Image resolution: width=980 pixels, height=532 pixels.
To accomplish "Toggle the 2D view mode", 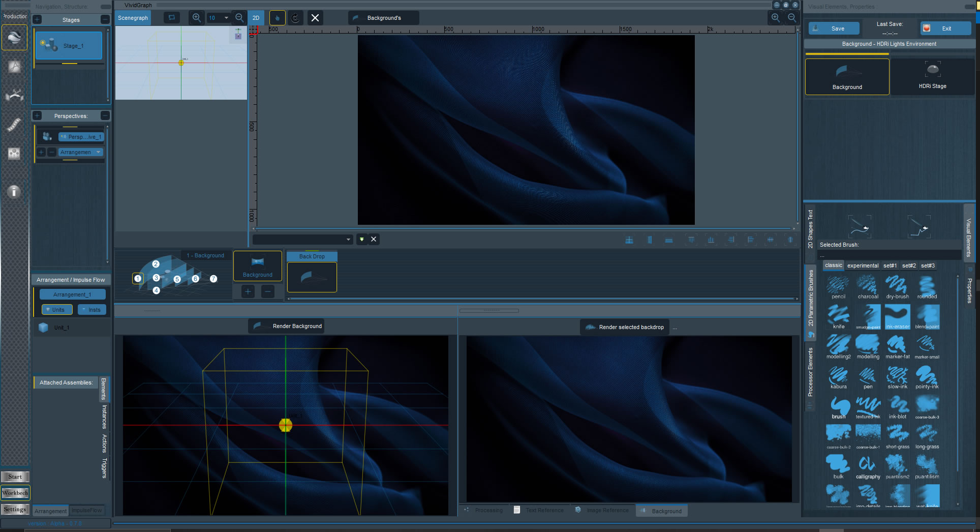I will (256, 18).
